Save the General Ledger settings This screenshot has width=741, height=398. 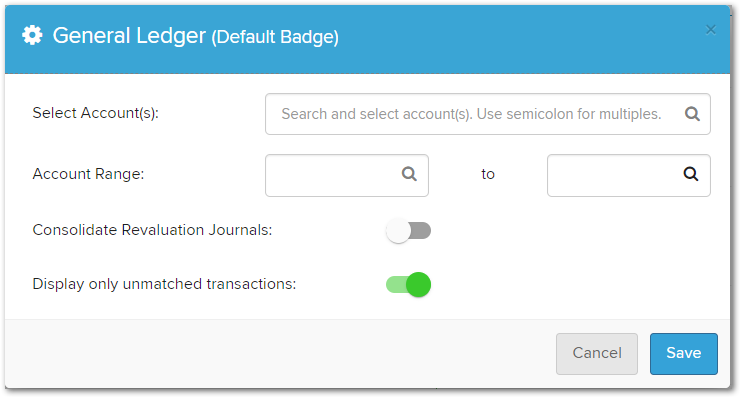683,354
